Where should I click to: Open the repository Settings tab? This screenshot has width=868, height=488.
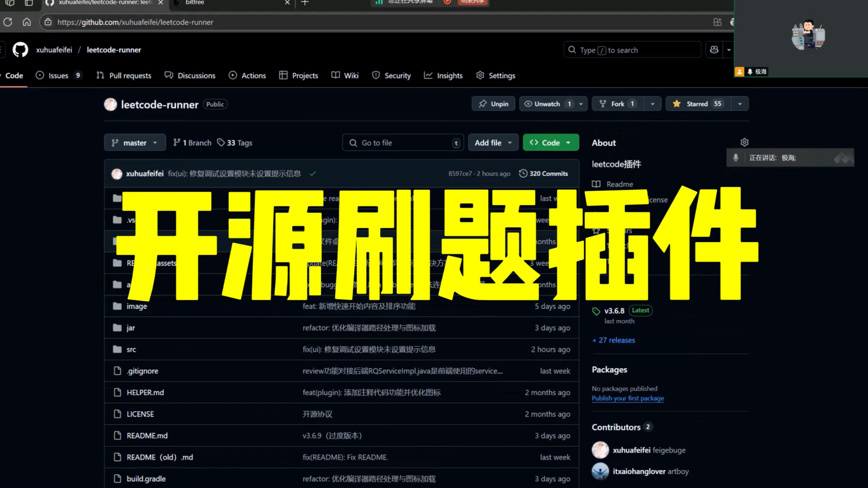pos(495,75)
